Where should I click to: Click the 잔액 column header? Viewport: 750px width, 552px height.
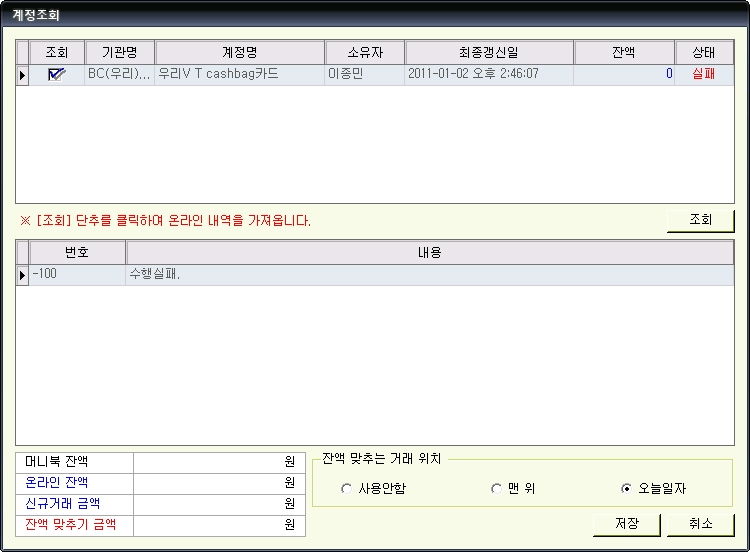point(624,53)
